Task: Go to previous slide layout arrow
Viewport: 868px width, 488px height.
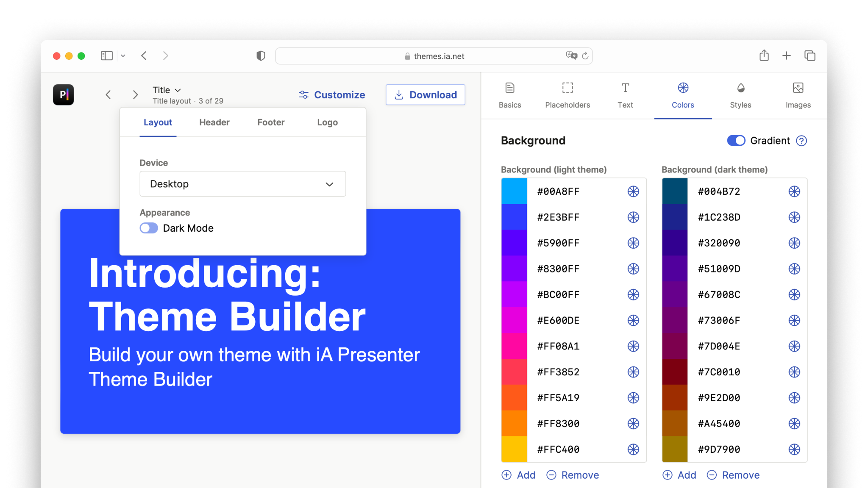Action: click(x=108, y=95)
